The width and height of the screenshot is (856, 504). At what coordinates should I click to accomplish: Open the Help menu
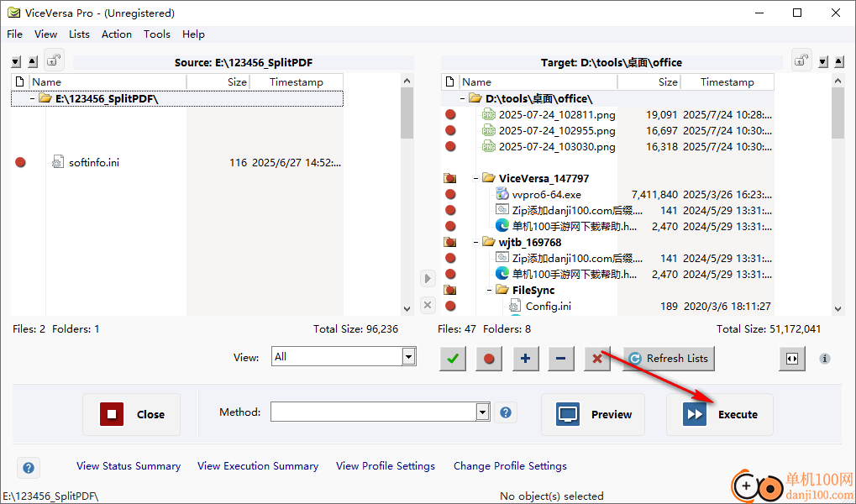pos(193,34)
